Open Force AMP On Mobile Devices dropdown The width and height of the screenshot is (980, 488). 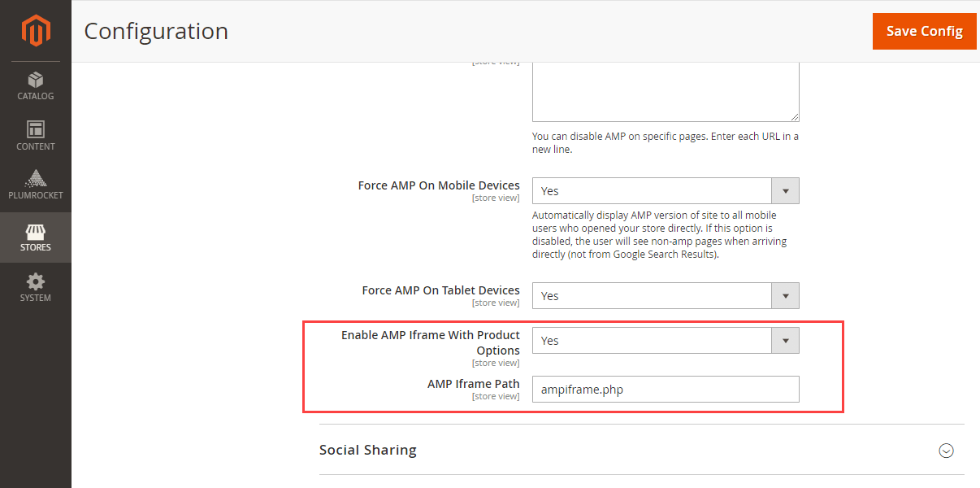click(x=666, y=191)
